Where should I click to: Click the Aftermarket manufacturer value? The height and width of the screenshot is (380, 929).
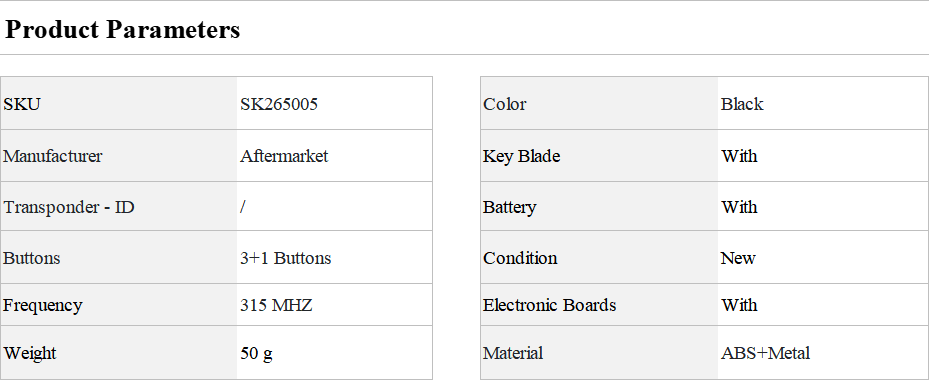tap(284, 156)
